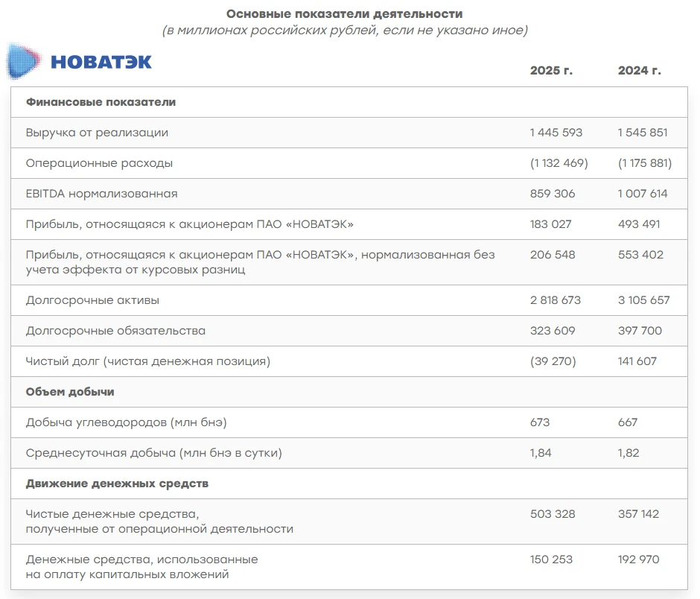Viewport: 700px width, 599px height.
Task: Select normalized profit value 553 402
Action: click(640, 255)
